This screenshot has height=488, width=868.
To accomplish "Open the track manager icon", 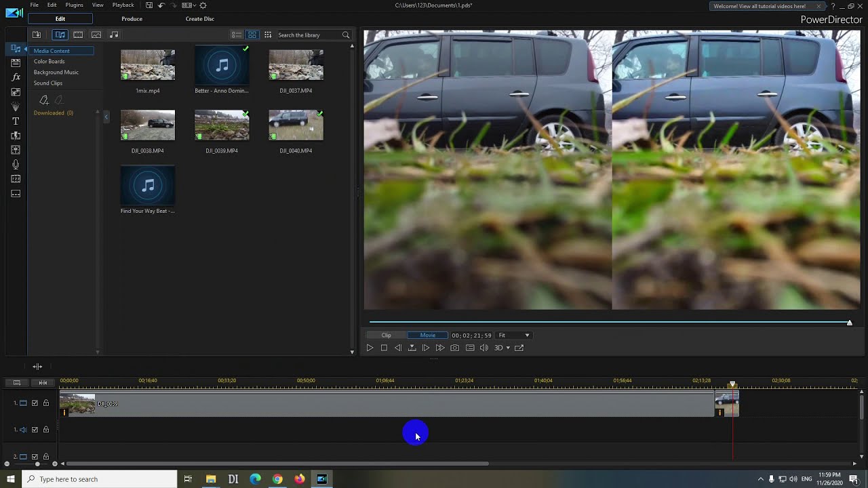I will (x=17, y=382).
